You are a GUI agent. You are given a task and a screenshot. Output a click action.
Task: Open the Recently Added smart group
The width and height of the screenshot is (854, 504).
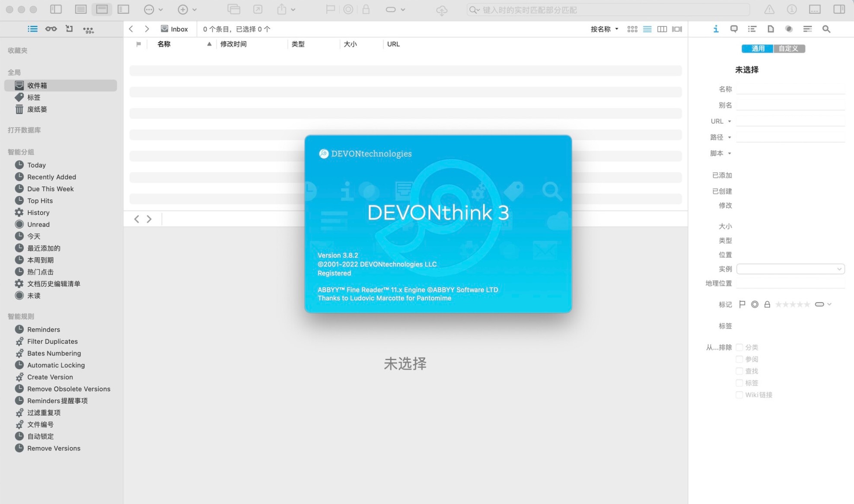click(51, 177)
